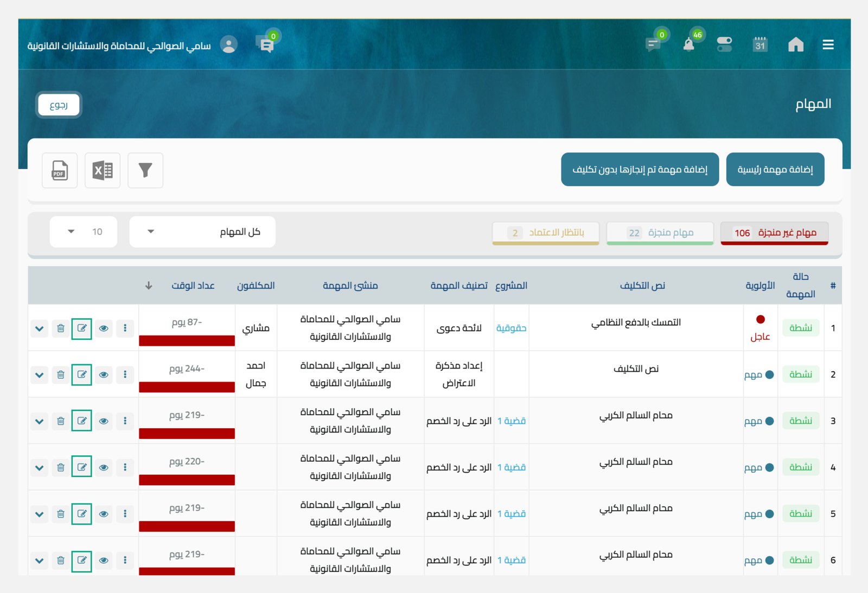Export tasks list as PDF

click(x=60, y=170)
